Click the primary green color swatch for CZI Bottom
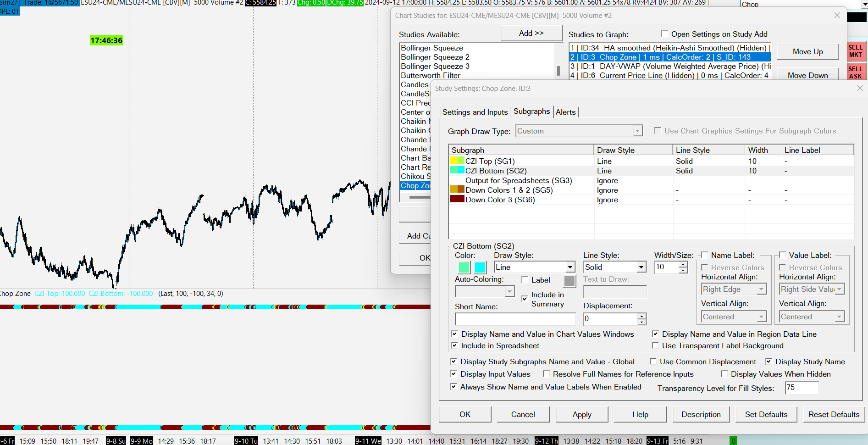The height and width of the screenshot is (445, 868). [x=464, y=267]
